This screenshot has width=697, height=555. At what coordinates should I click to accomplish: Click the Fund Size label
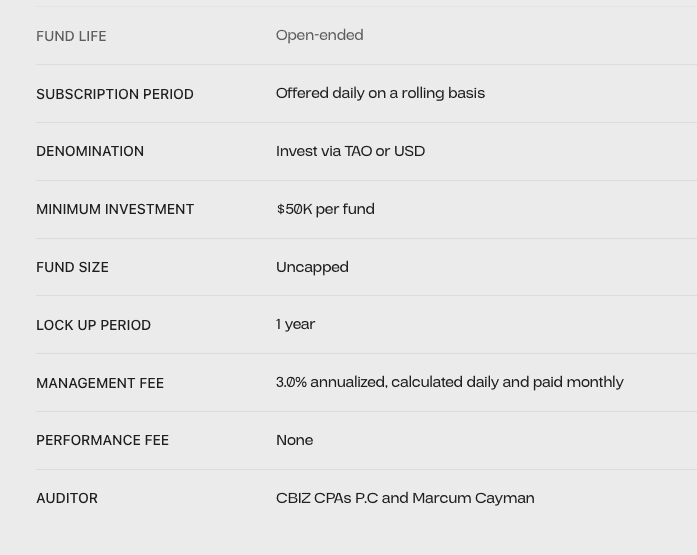coord(72,267)
